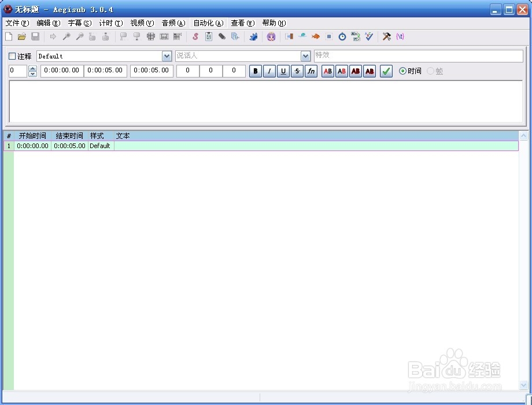Open Timing Post-Processor stopwatch icon
The height and width of the screenshot is (405, 532).
342,36
